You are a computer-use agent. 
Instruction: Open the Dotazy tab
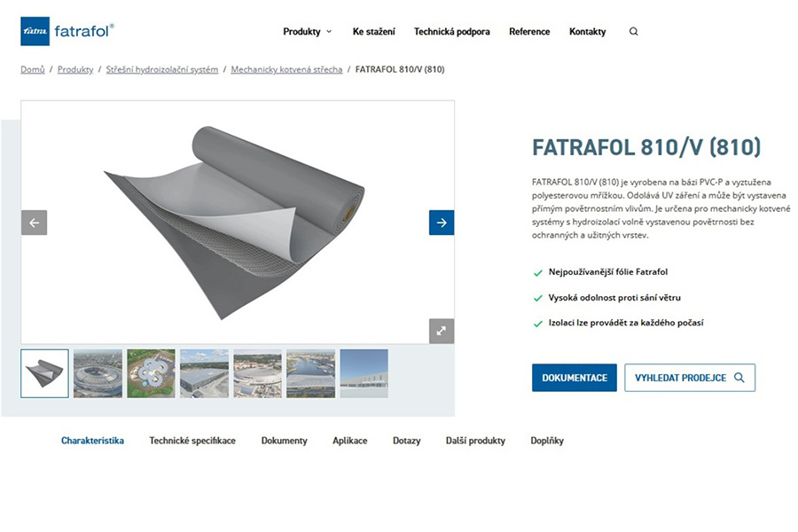coord(407,441)
